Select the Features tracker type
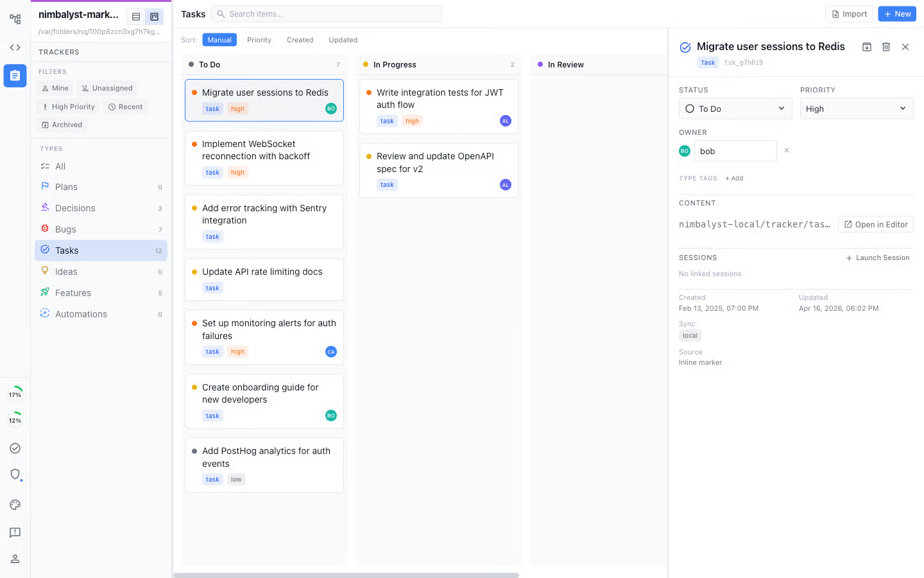 pyautogui.click(x=101, y=293)
